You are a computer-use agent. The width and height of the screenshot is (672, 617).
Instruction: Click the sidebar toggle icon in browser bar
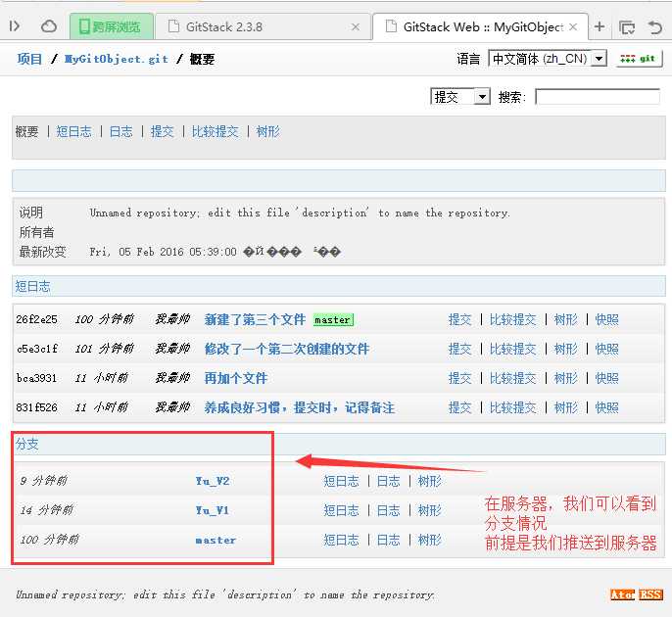(x=14, y=26)
